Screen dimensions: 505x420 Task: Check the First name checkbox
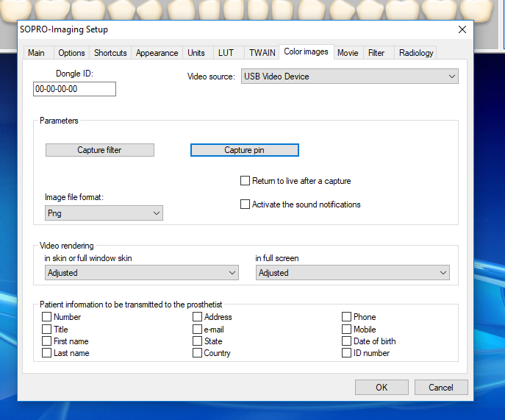coord(47,341)
